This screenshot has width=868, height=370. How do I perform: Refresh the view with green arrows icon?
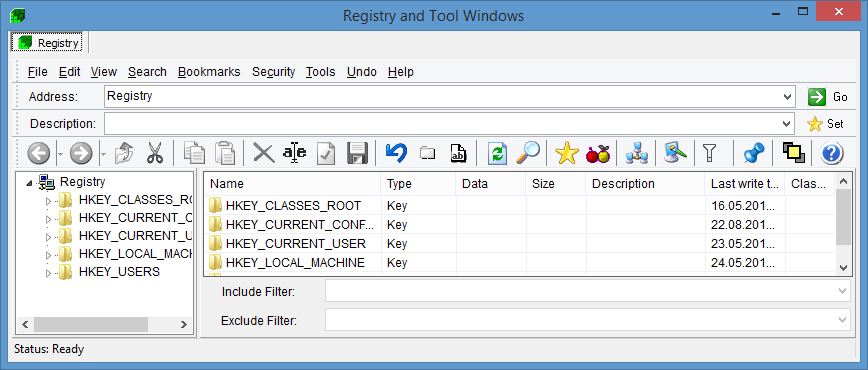tap(497, 153)
